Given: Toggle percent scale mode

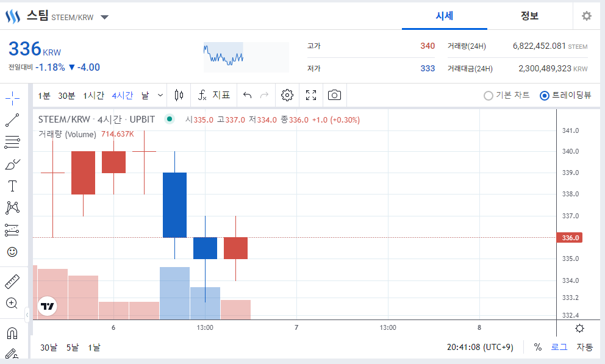Looking at the screenshot, I should tap(537, 347).
